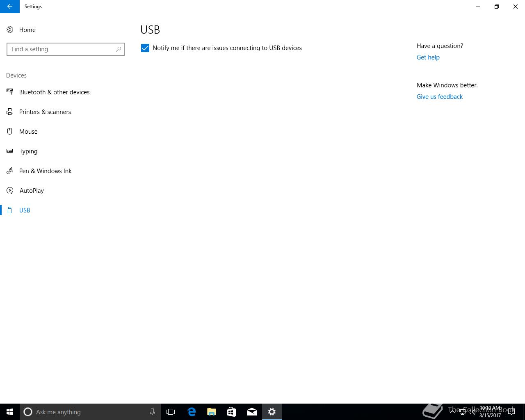Open the Store app from taskbar
This screenshot has width=525, height=420.
click(x=231, y=412)
